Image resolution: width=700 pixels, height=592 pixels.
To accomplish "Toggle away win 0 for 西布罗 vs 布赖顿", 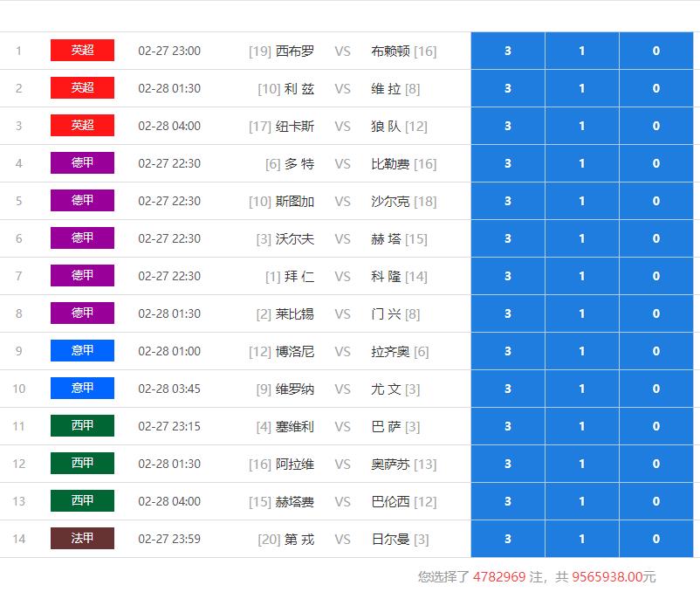I will click(x=656, y=51).
